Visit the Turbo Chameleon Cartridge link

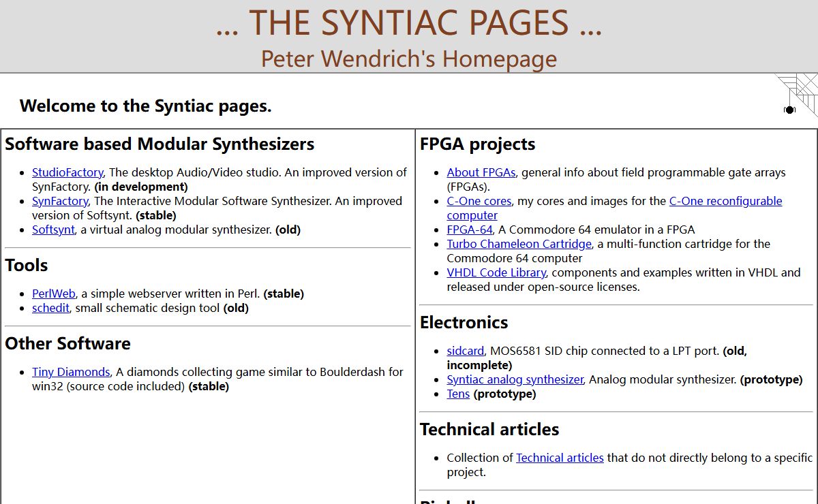pyautogui.click(x=519, y=244)
